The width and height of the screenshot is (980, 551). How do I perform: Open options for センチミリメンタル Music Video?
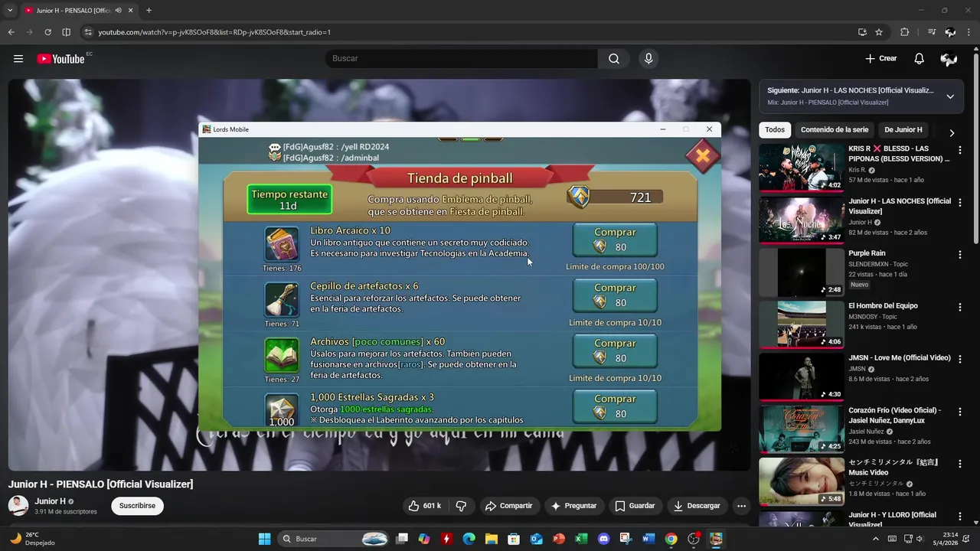click(960, 465)
